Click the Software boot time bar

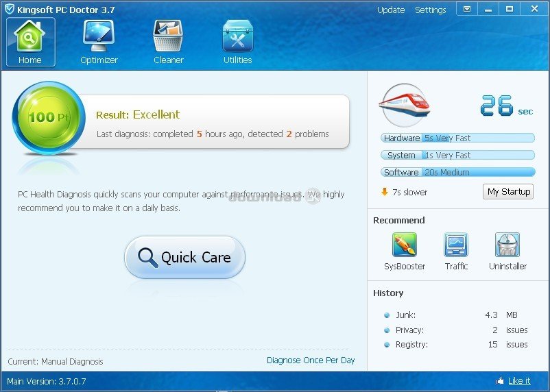[x=457, y=172]
